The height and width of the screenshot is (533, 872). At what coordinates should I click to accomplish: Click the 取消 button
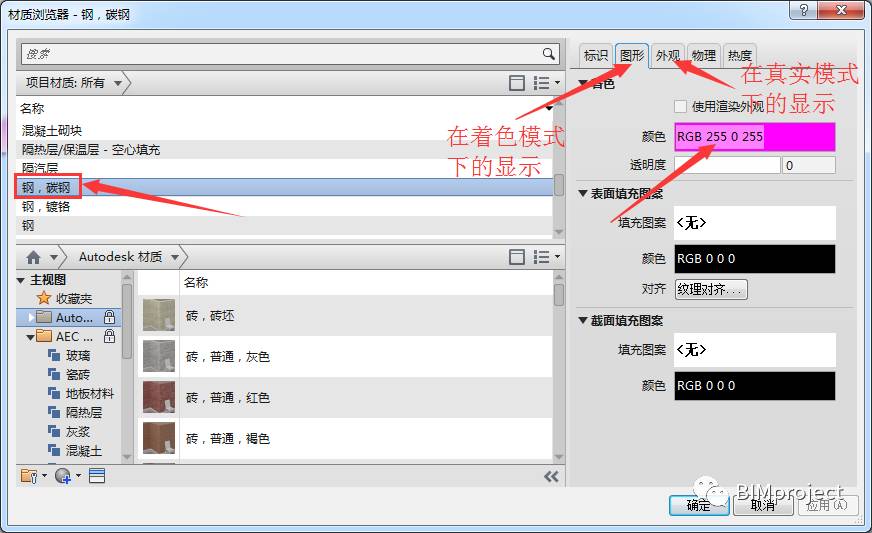(762, 505)
